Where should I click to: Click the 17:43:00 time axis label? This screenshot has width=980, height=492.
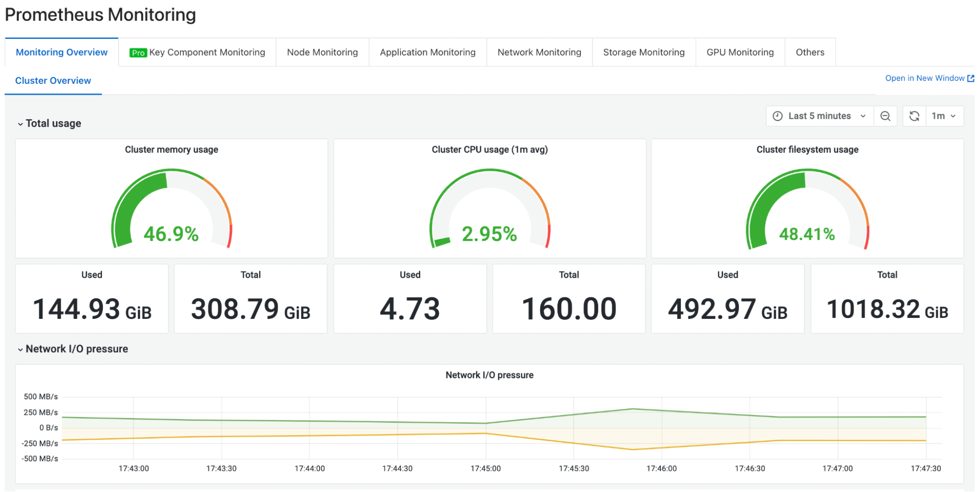(x=134, y=469)
